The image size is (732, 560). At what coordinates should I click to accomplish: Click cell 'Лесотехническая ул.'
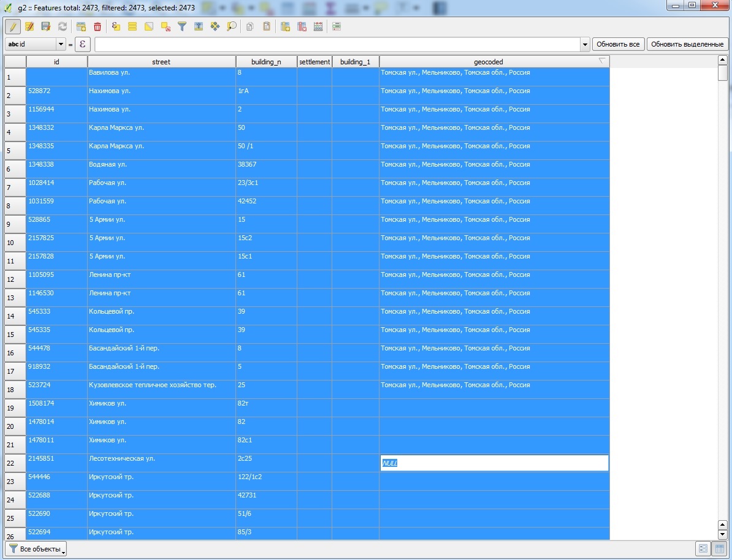pyautogui.click(x=161, y=463)
